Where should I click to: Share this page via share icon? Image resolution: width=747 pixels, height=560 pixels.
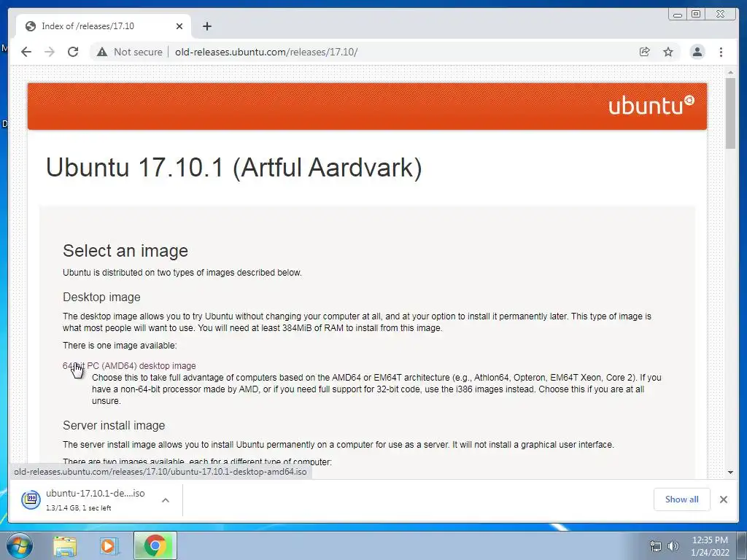(x=645, y=52)
